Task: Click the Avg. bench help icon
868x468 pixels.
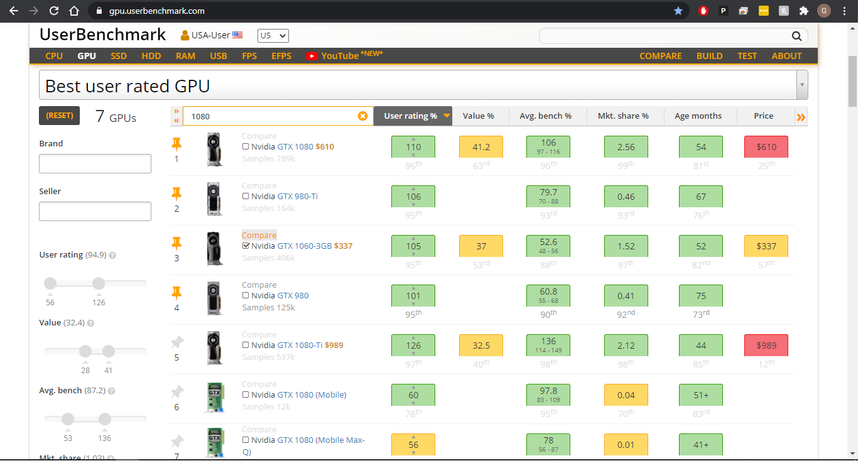Action: [112, 391]
